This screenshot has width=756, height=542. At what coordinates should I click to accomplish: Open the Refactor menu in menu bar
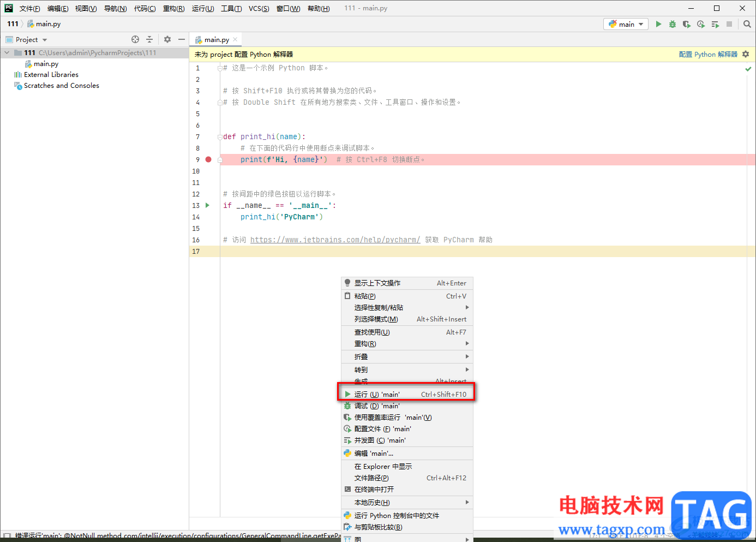click(173, 8)
